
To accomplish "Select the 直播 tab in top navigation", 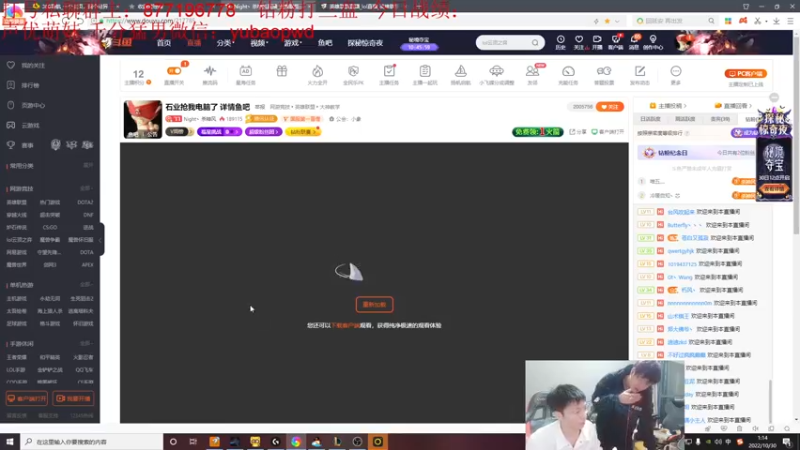I will click(x=194, y=43).
